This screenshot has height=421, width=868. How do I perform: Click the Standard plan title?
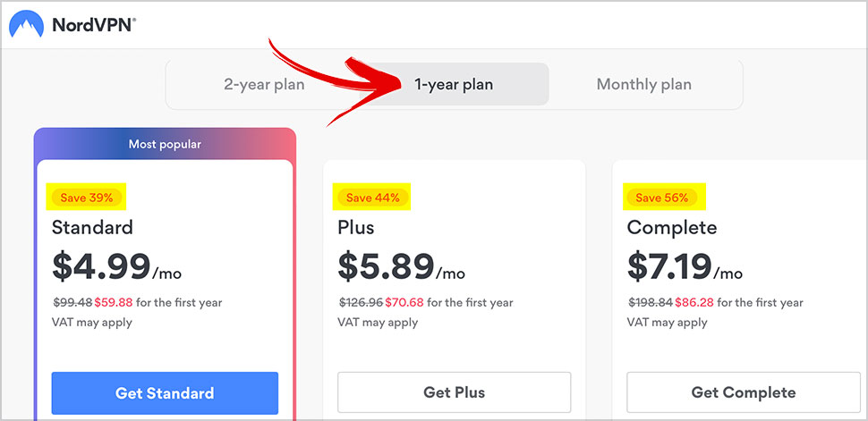(x=92, y=228)
